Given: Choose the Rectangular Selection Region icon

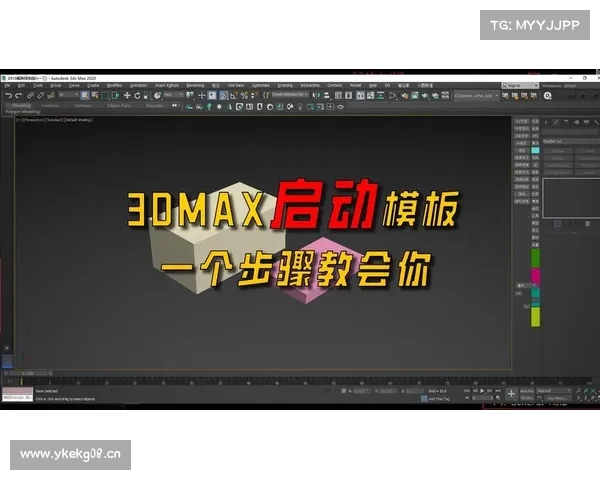Looking at the screenshot, I should point(105,95).
